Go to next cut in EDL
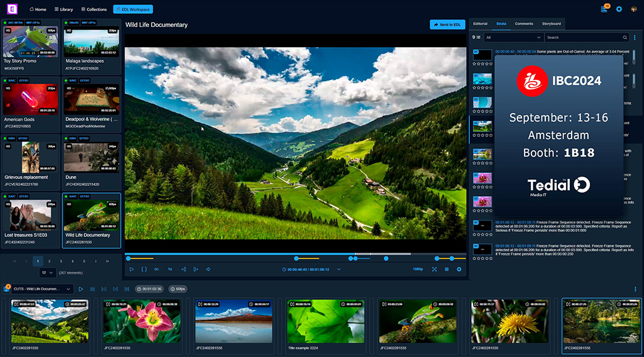Viewport: 644px width, 357px height. (116, 289)
